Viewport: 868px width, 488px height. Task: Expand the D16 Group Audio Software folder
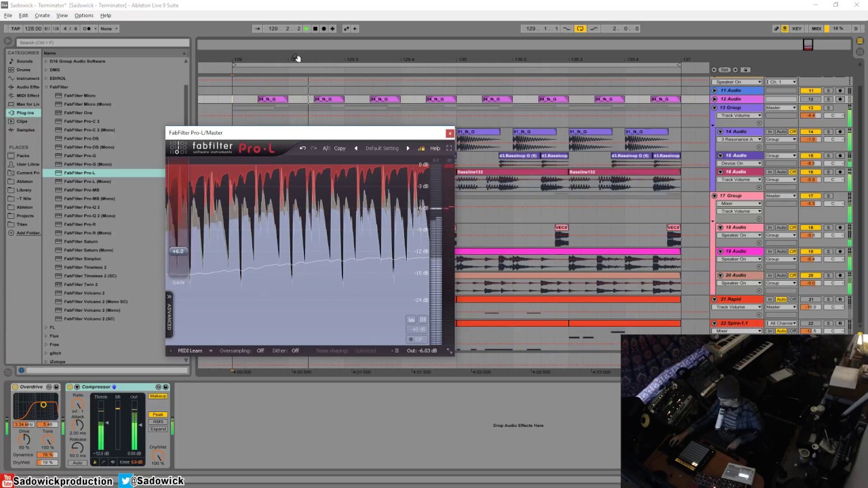[x=46, y=61]
